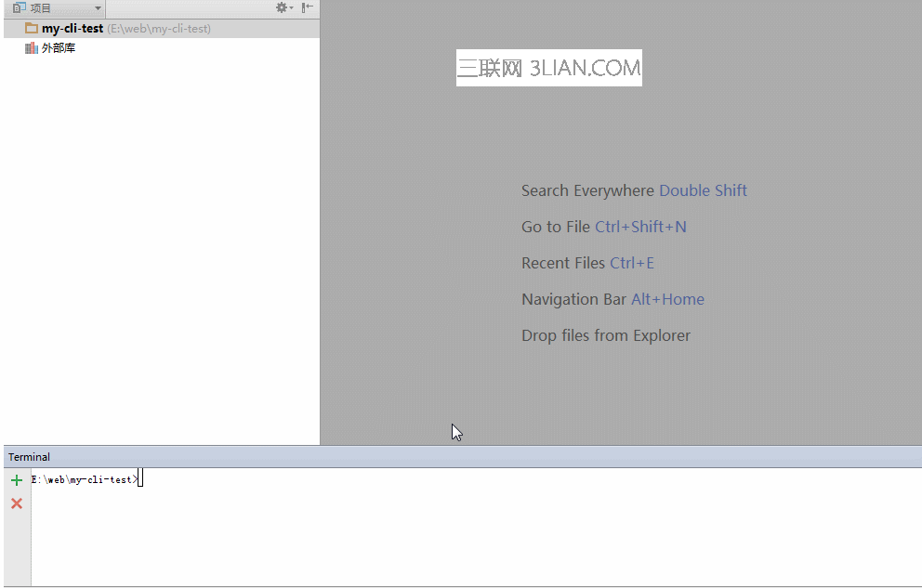The height and width of the screenshot is (588, 922).
Task: Click the project view icon beside 项目
Action: point(20,7)
